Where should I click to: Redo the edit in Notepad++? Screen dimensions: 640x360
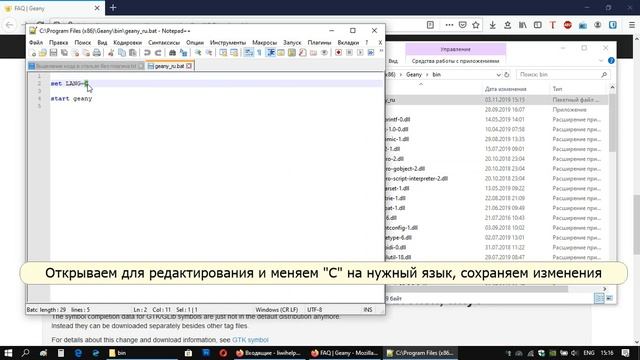coord(158,53)
